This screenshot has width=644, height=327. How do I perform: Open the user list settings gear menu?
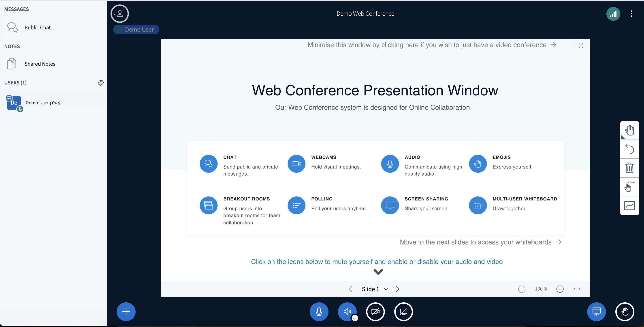101,83
